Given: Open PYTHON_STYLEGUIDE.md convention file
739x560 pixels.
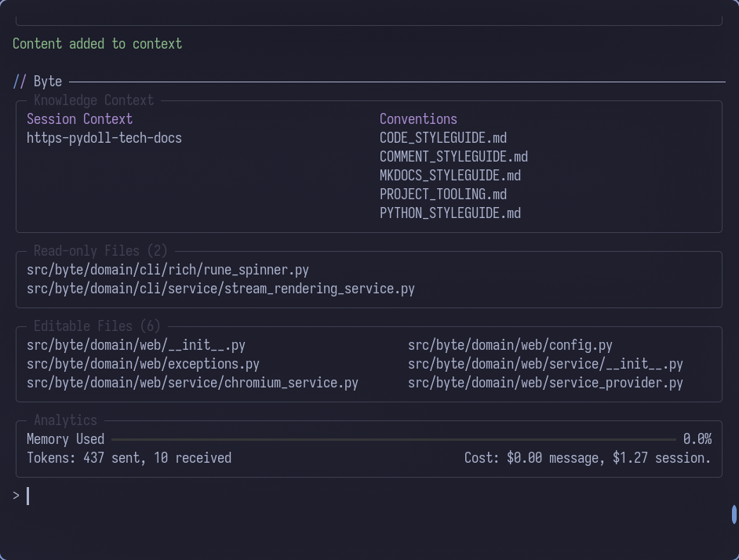Looking at the screenshot, I should pyautogui.click(x=450, y=213).
